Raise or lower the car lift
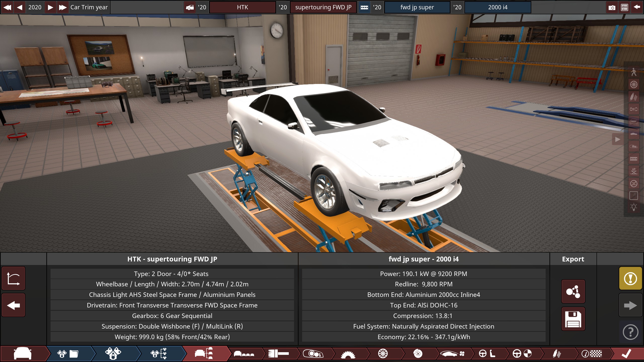Image resolution: width=644 pixels, height=362 pixels. click(x=634, y=171)
